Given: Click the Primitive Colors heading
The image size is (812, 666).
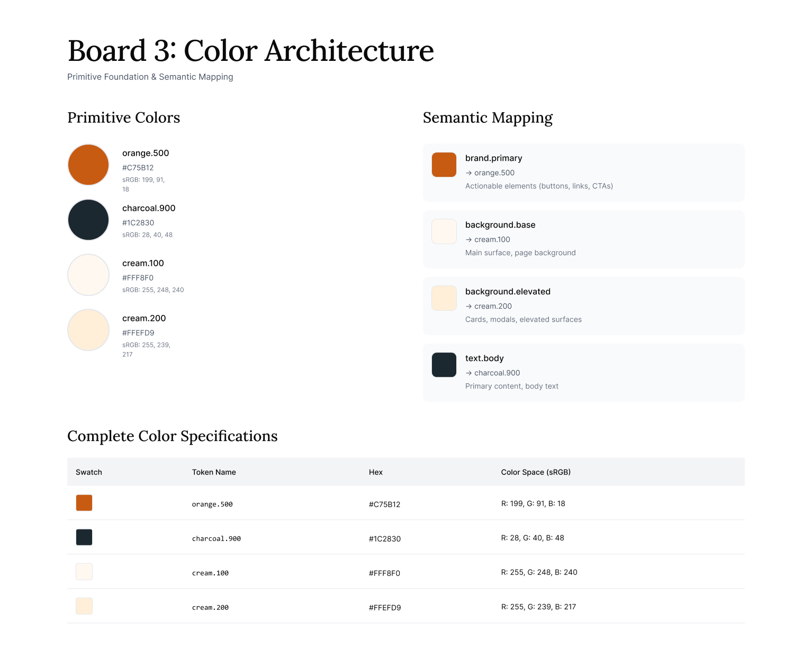Looking at the screenshot, I should click(123, 118).
